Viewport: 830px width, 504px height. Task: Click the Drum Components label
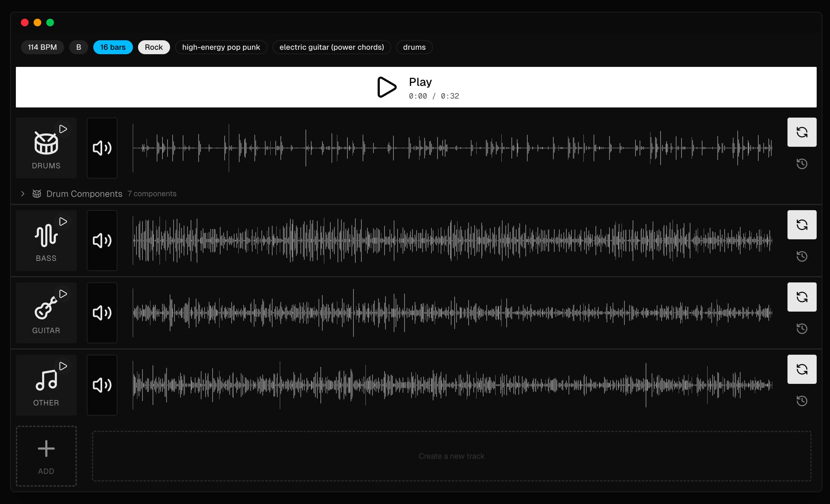pyautogui.click(x=84, y=194)
